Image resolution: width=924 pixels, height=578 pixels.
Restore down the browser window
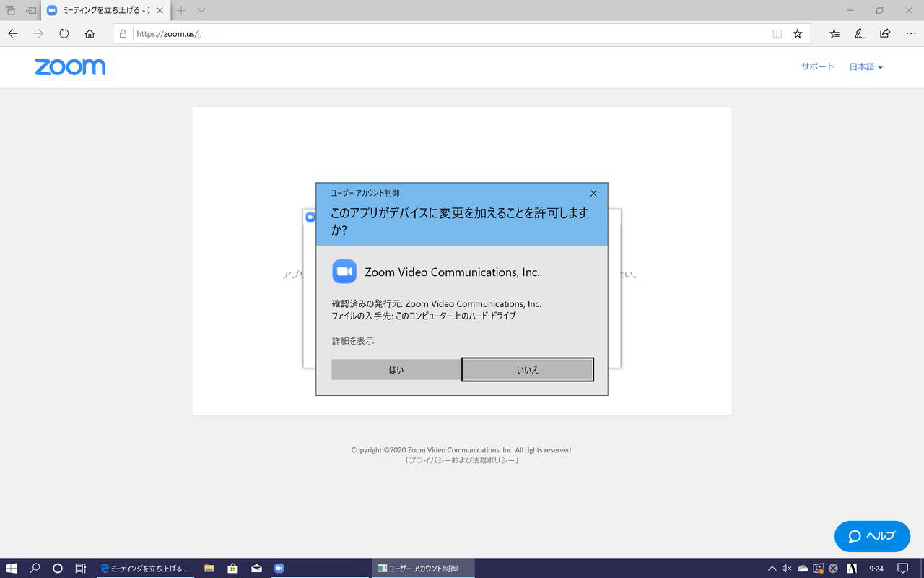point(879,10)
